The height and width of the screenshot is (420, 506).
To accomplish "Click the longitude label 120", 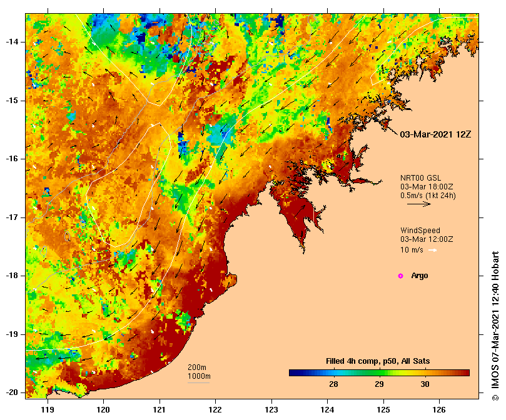I will 104,410.
